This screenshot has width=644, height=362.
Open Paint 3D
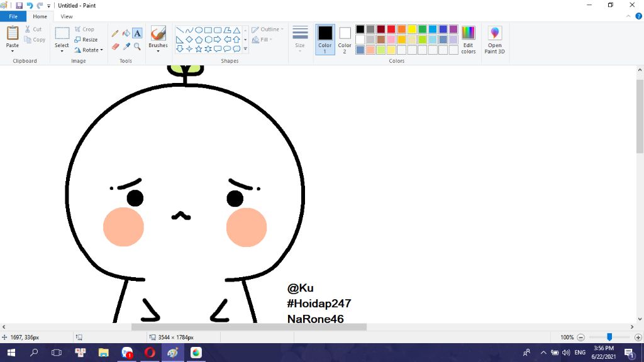tap(494, 40)
